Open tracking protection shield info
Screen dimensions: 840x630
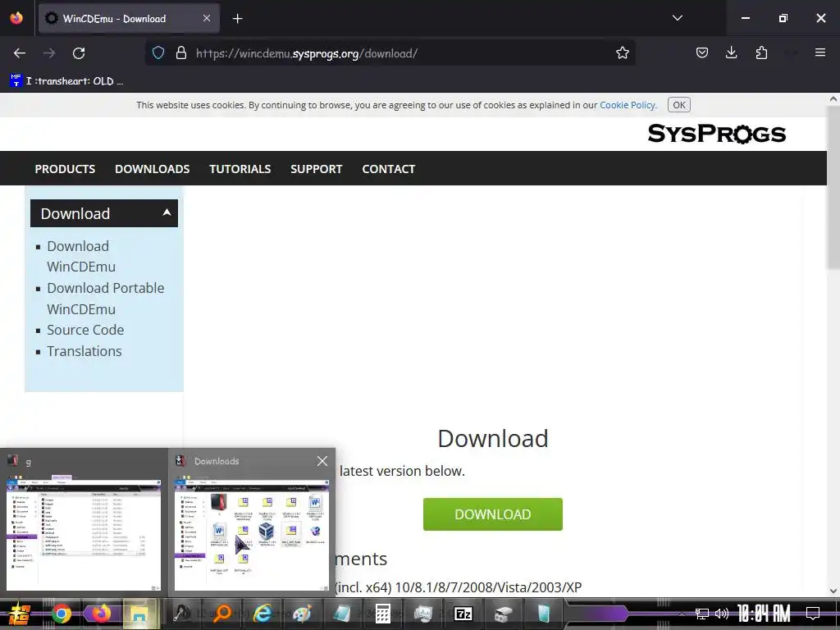(158, 53)
